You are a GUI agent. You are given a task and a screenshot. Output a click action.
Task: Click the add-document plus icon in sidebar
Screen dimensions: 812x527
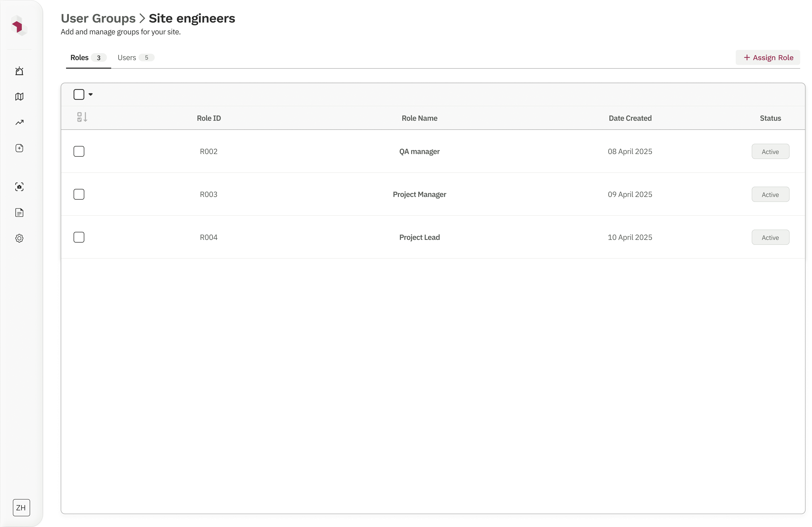[19, 148]
